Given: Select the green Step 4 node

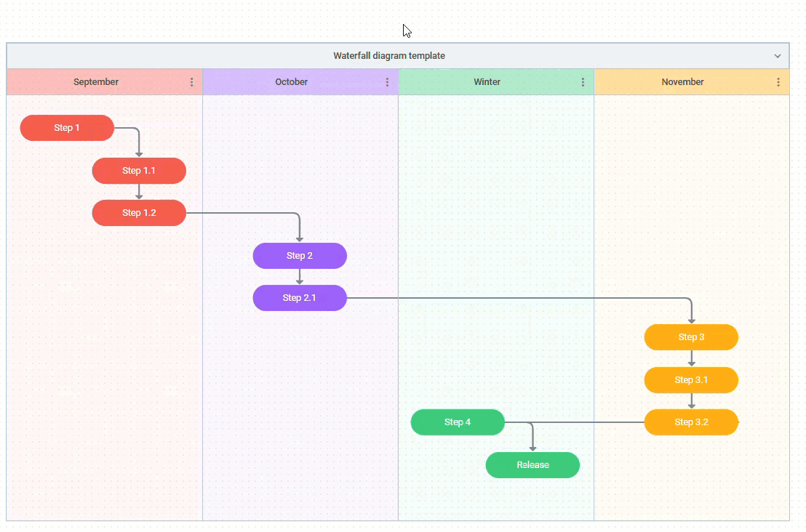Looking at the screenshot, I should [458, 422].
